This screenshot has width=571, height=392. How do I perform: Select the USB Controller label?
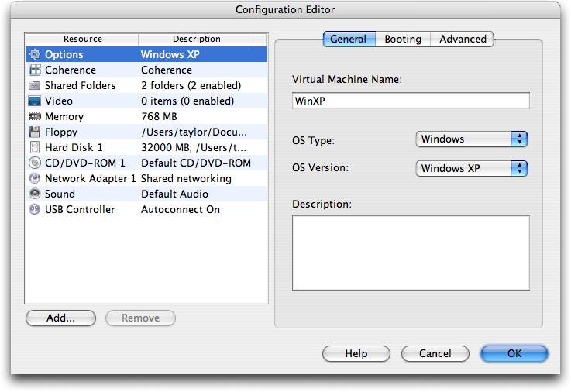(80, 210)
